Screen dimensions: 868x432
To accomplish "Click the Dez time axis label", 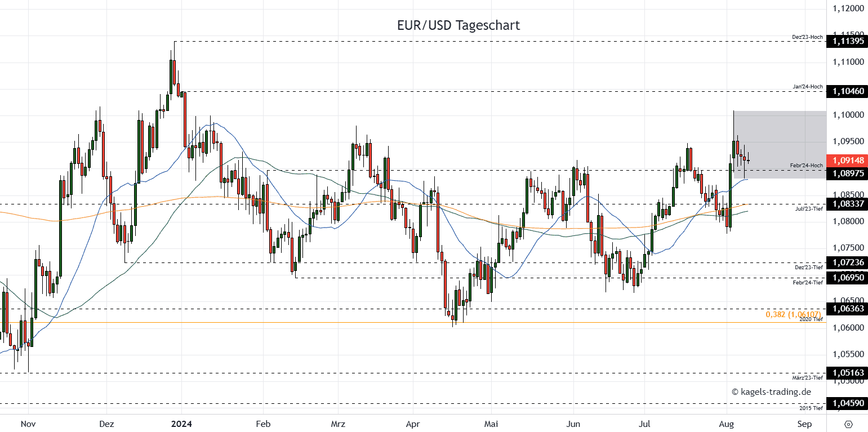I will 106,424.
